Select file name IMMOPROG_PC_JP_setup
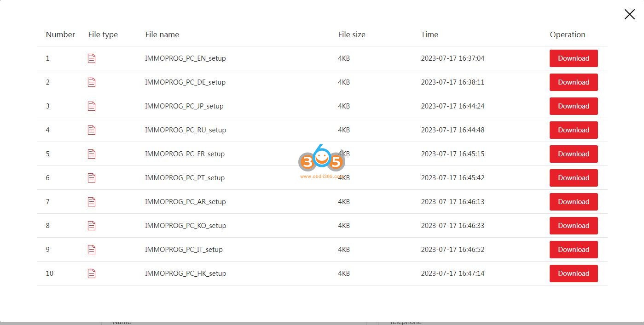The image size is (644, 325). pos(184,106)
